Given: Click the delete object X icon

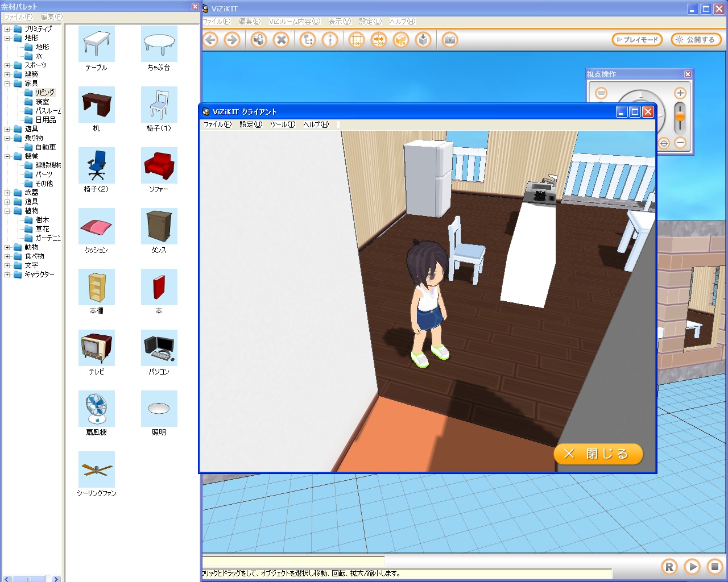Looking at the screenshot, I should [281, 40].
